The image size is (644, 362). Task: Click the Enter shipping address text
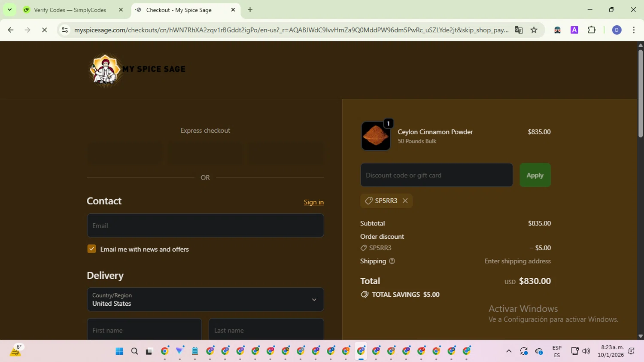click(517, 261)
